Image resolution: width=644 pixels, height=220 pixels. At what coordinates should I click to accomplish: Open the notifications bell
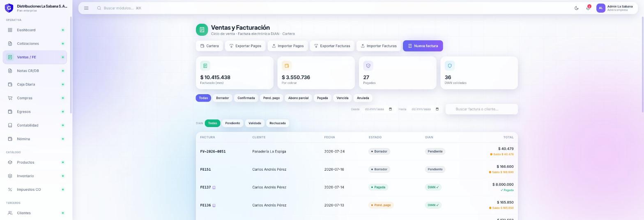588,8
